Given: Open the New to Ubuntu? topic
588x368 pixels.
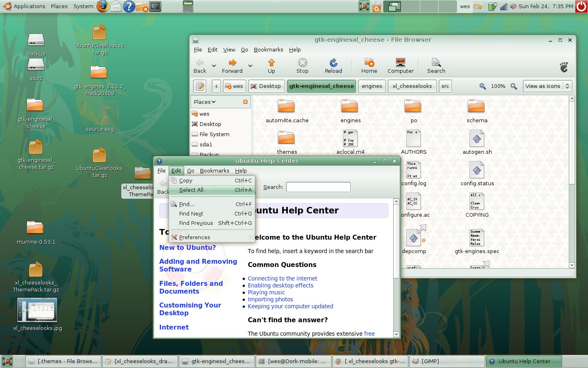Looking at the screenshot, I should (x=187, y=247).
